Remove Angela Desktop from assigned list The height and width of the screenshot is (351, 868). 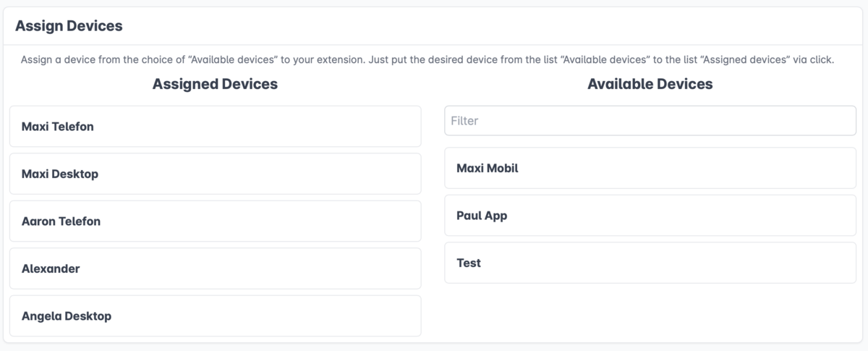[216, 316]
